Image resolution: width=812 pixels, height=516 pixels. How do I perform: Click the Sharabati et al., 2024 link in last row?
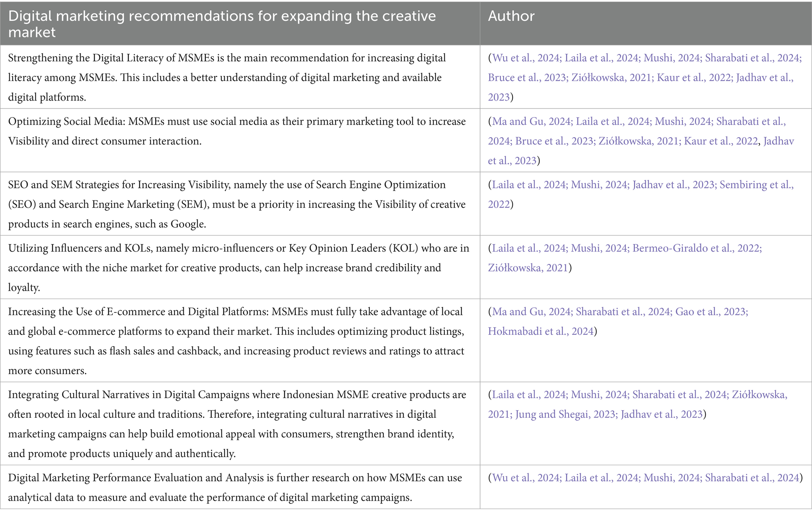(752, 478)
